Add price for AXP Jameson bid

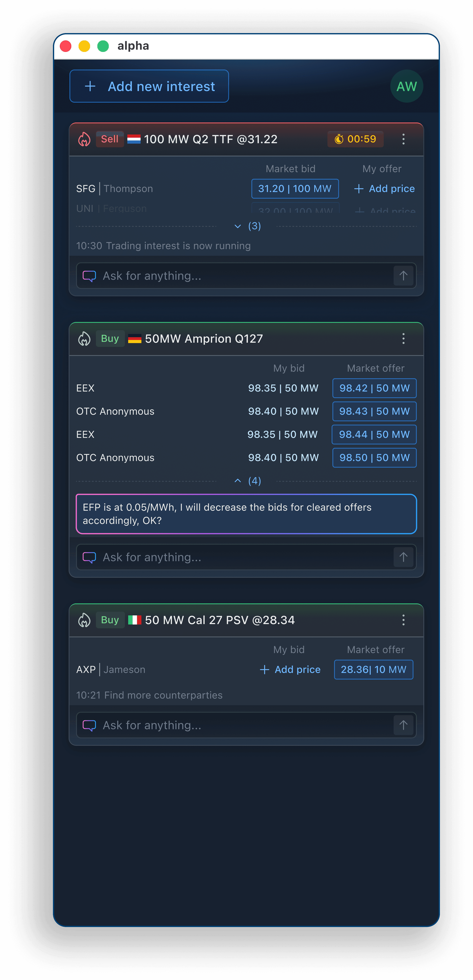[290, 670]
